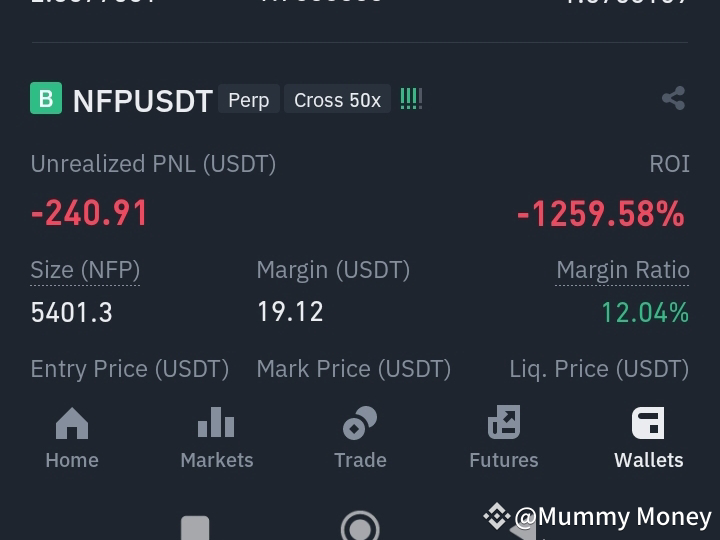Tap the Android recent apps square button

(195, 528)
